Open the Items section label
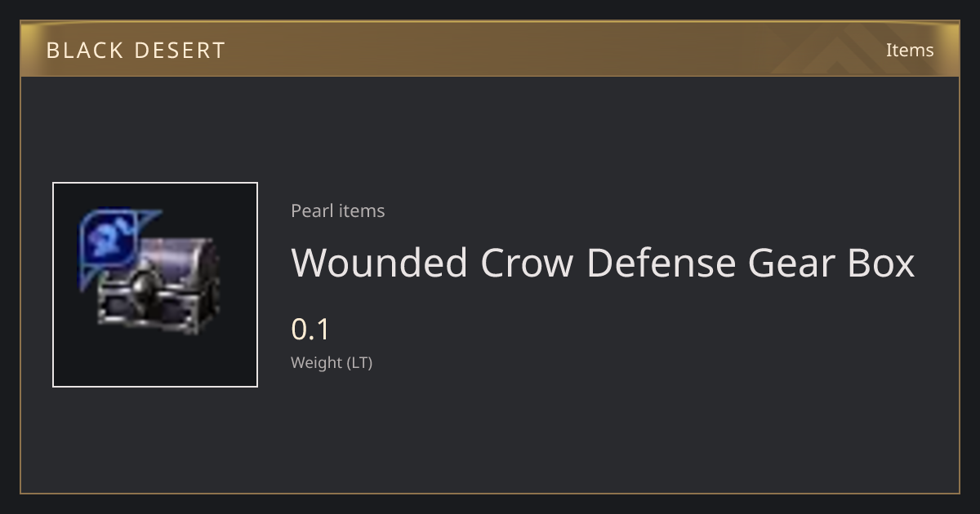This screenshot has height=514, width=980. [x=910, y=50]
